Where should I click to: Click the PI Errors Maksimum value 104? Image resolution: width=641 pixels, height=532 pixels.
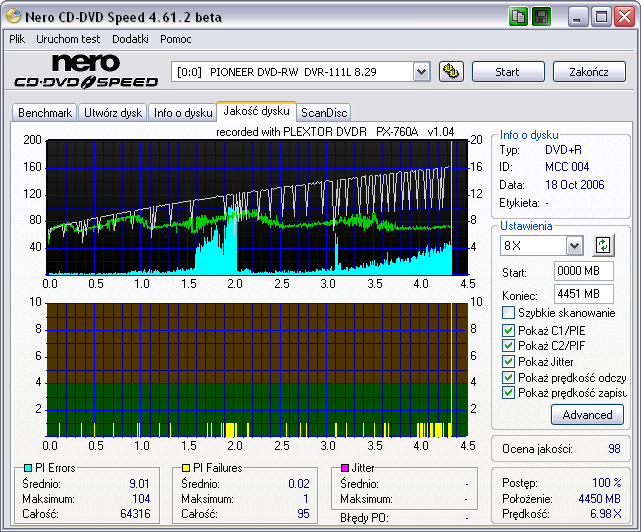(x=141, y=499)
